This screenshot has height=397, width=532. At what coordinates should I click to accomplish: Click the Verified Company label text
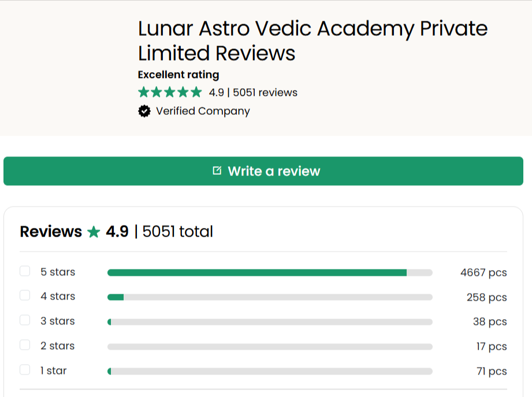(x=202, y=111)
